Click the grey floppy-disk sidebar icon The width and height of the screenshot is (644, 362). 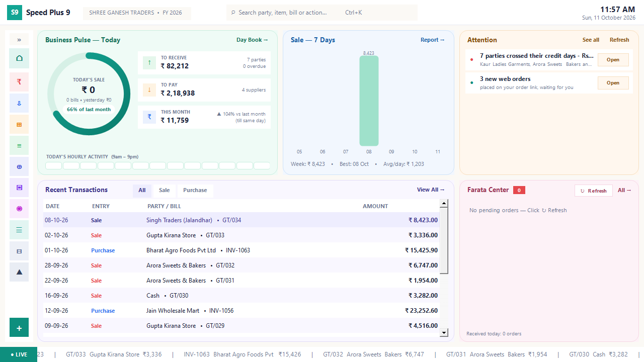[19, 251]
